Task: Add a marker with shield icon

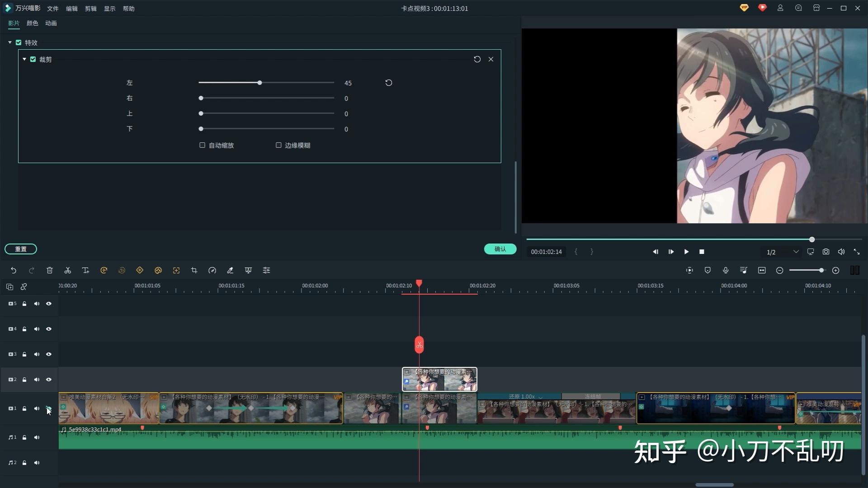Action: pos(708,270)
